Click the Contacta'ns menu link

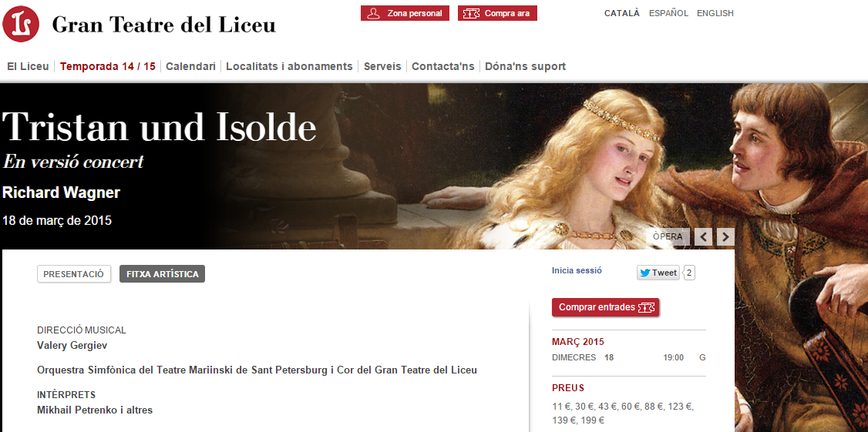(x=442, y=66)
